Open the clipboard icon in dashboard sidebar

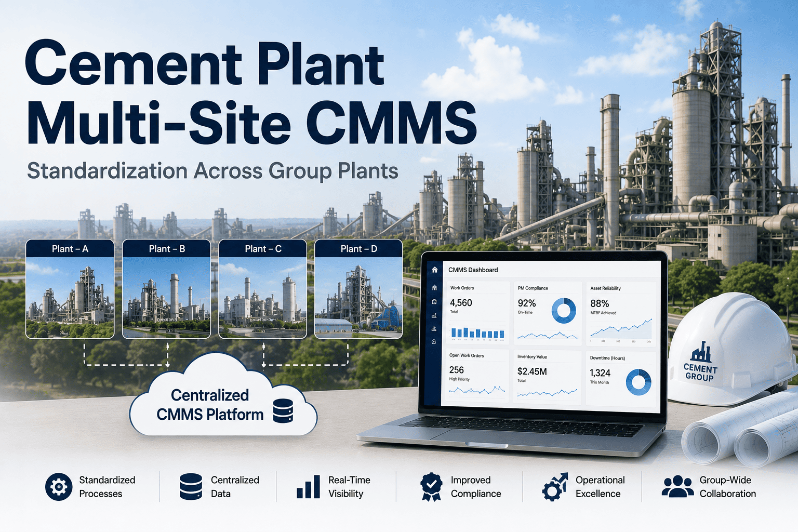(x=434, y=302)
